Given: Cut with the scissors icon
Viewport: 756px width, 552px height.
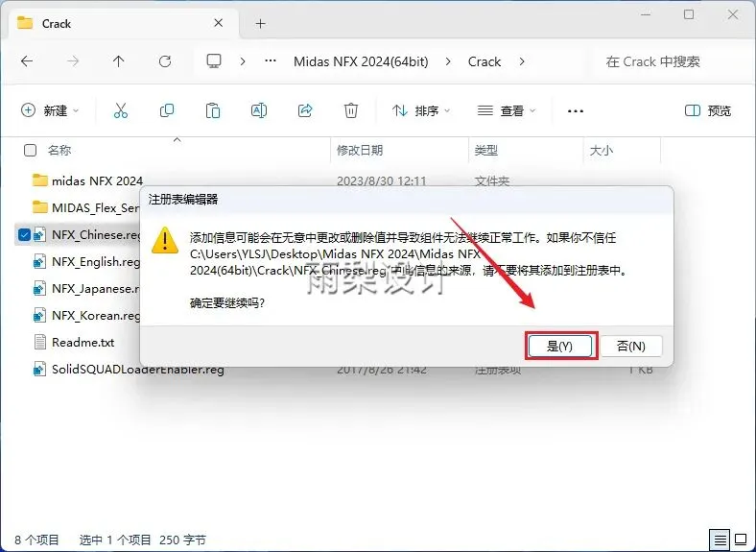Looking at the screenshot, I should 121,110.
